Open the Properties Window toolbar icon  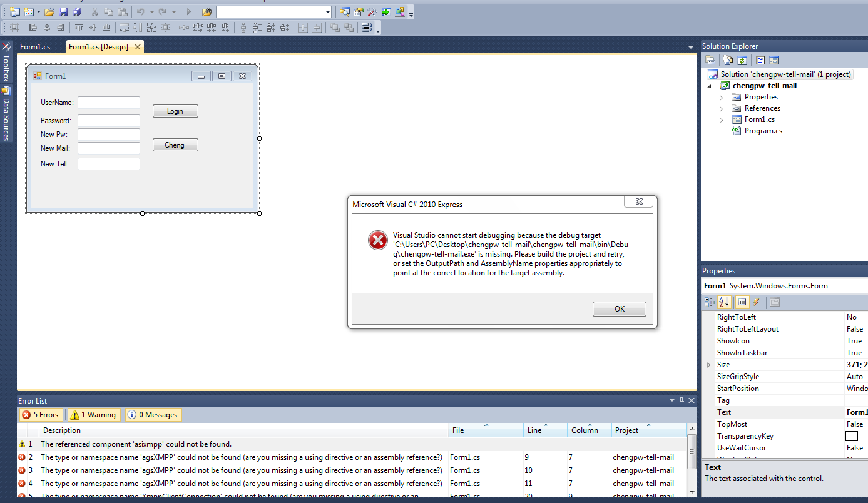click(x=358, y=12)
